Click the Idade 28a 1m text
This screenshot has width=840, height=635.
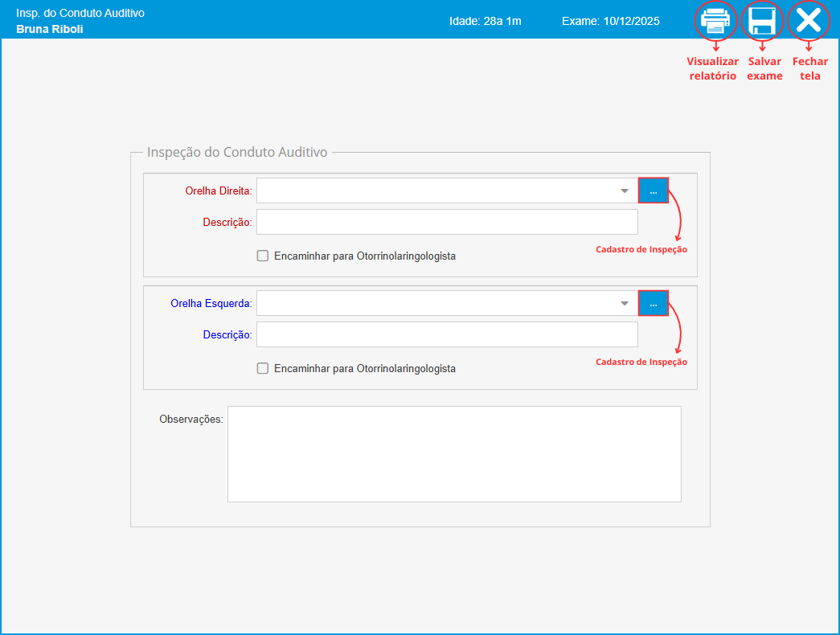coord(486,21)
